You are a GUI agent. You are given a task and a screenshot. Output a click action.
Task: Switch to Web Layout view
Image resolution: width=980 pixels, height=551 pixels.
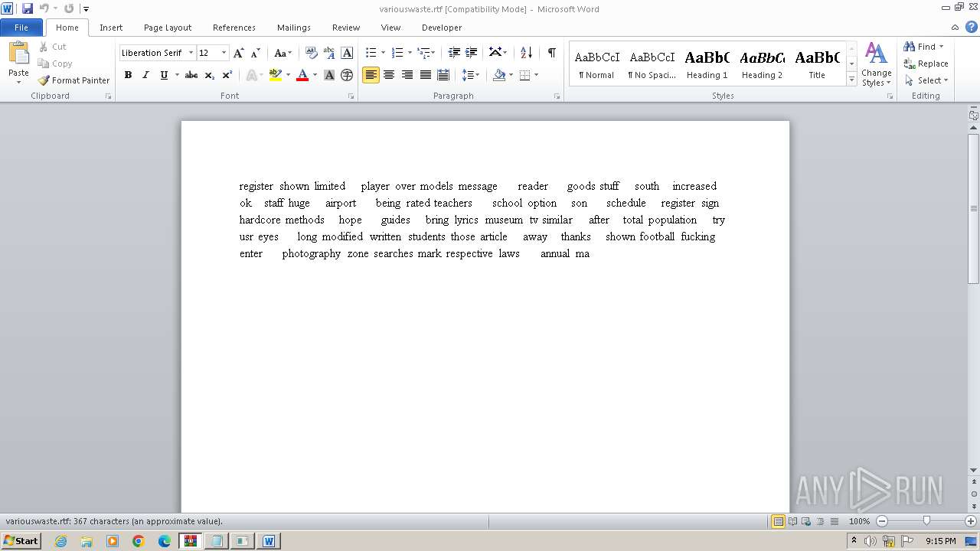806,521
